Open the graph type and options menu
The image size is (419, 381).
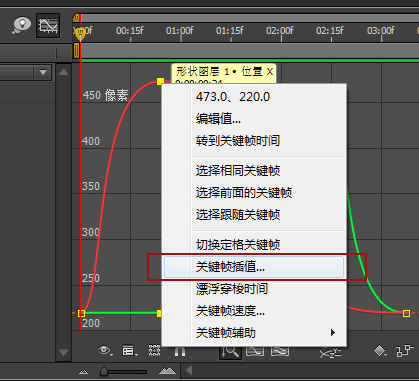(x=130, y=351)
